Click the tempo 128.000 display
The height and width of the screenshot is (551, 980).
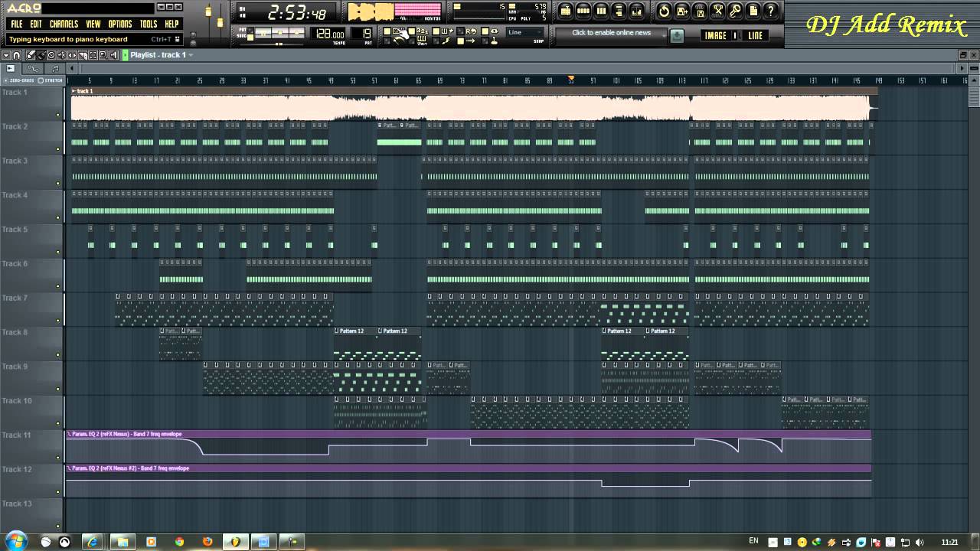click(x=327, y=34)
